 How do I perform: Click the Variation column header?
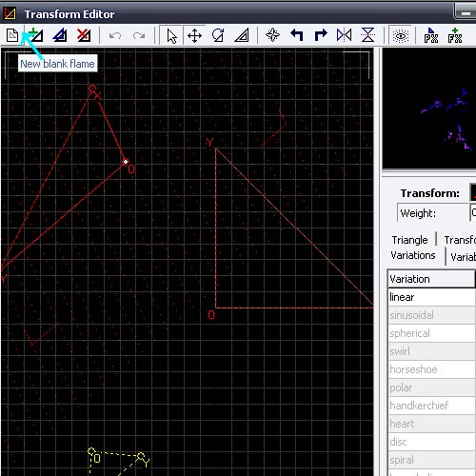pos(431,279)
